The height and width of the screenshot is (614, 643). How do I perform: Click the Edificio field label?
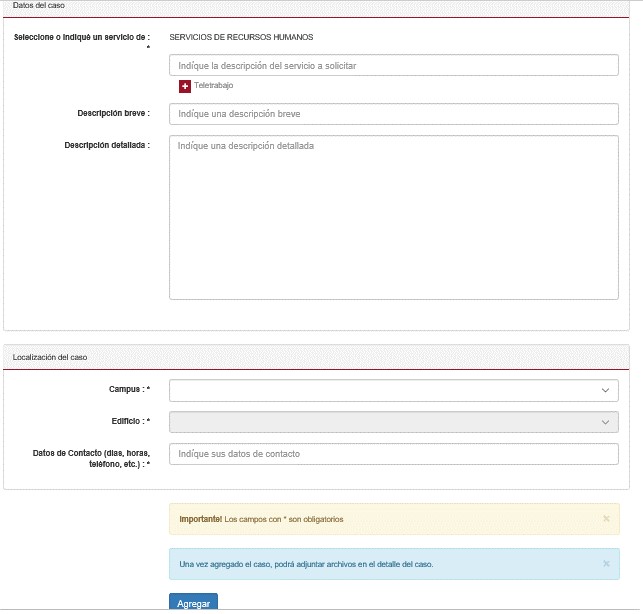tap(130, 421)
